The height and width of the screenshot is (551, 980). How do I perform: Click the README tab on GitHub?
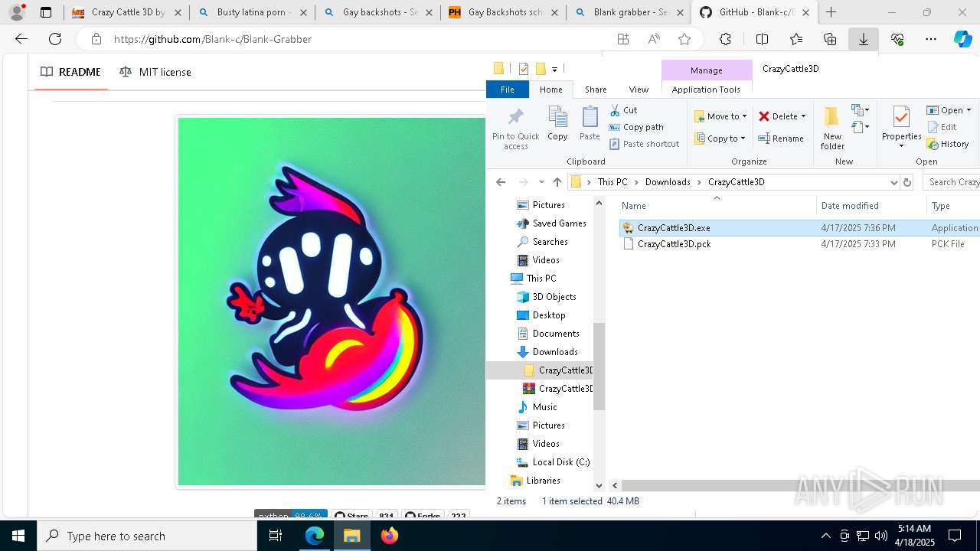coord(70,72)
